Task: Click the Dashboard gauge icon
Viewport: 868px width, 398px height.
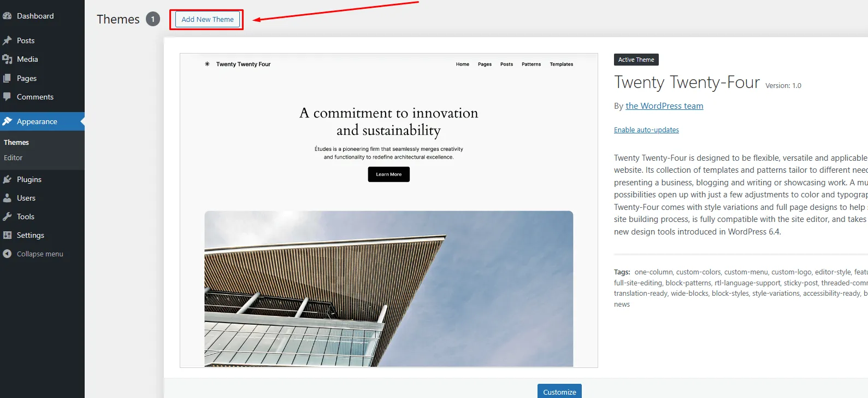Action: pyautogui.click(x=7, y=16)
